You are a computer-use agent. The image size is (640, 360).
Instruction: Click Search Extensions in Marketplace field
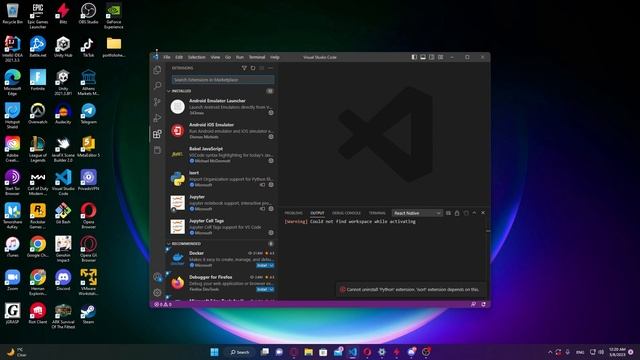tap(223, 80)
